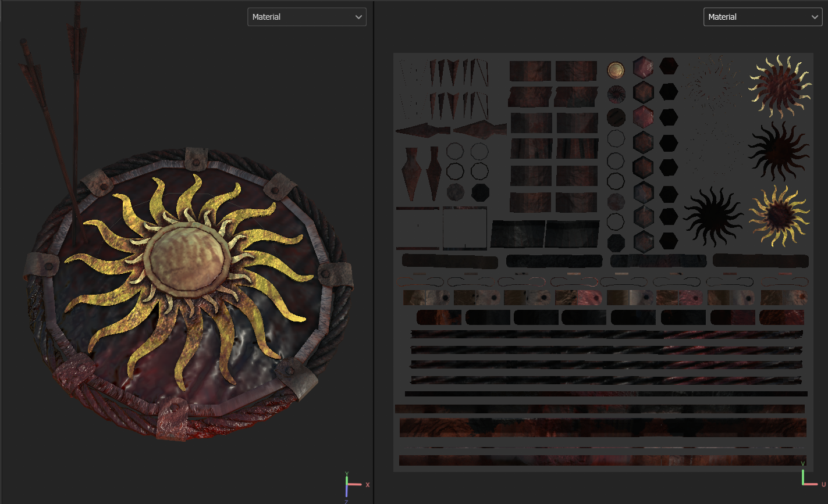Click the circular shield boss texture in the atlas

pos(616,70)
